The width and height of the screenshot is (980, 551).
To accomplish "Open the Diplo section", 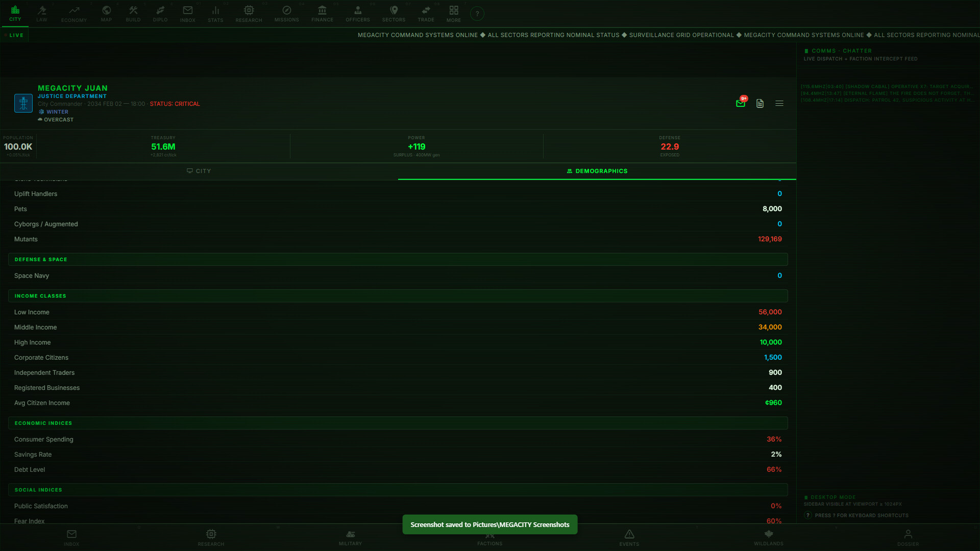I will (160, 13).
